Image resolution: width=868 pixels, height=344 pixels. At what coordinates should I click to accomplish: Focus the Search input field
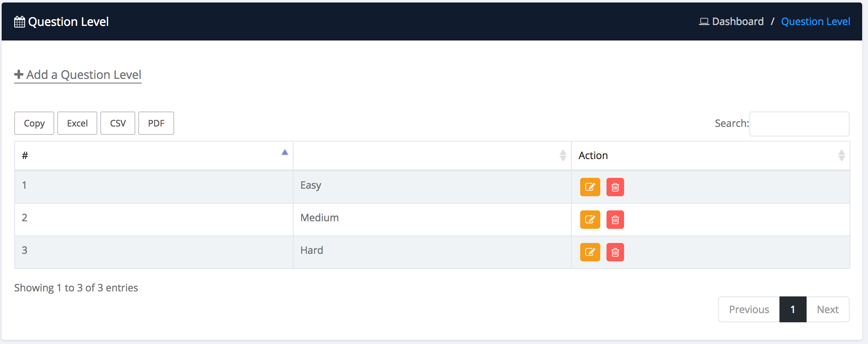[799, 124]
